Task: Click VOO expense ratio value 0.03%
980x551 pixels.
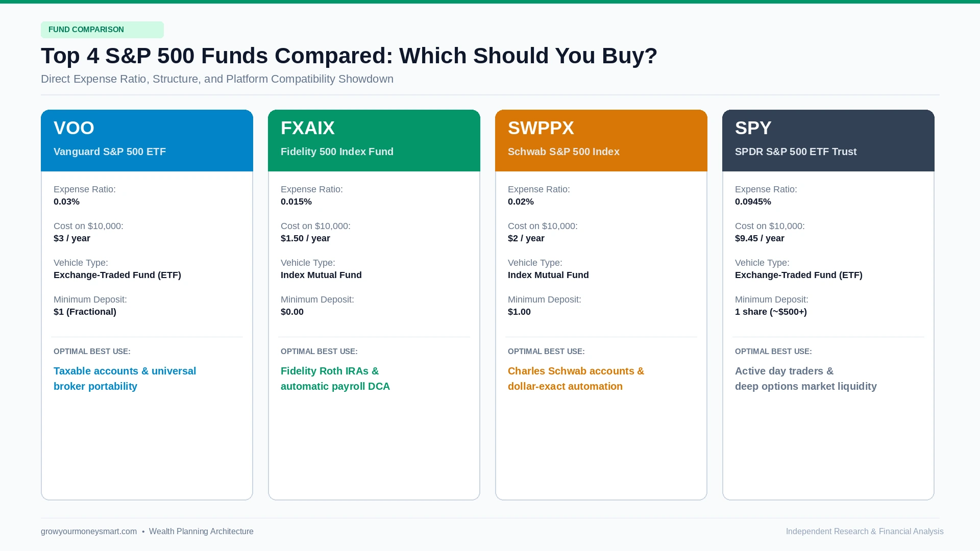Action: click(x=66, y=202)
